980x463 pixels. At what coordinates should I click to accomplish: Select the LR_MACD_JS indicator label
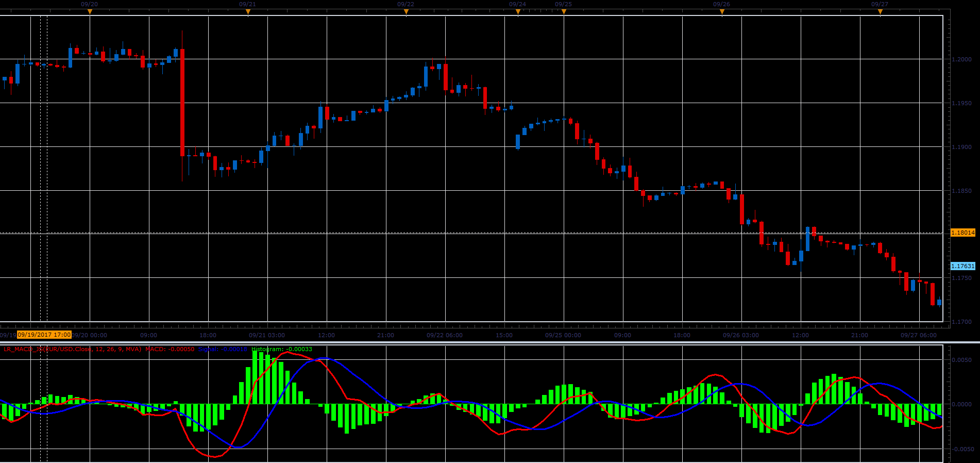click(72, 349)
